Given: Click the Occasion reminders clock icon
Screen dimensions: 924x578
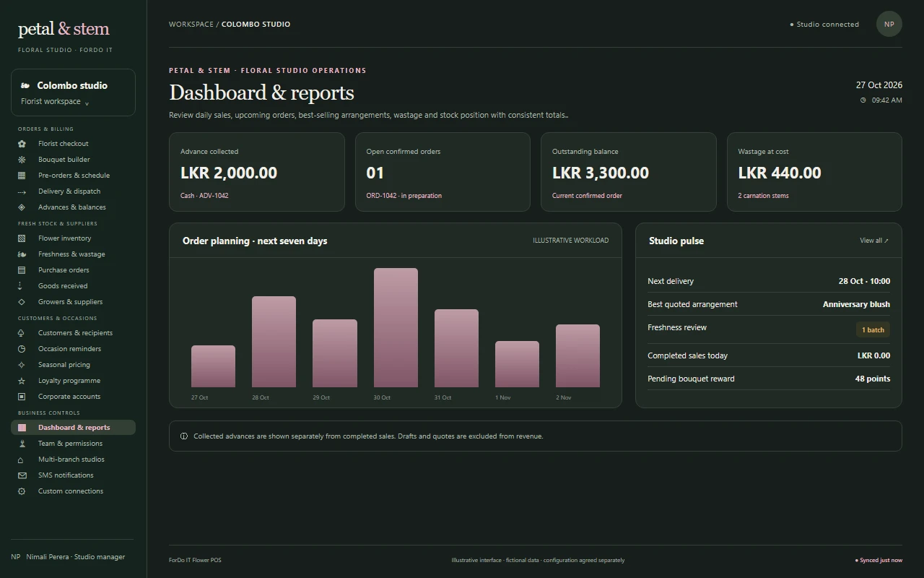Looking at the screenshot, I should coord(22,349).
